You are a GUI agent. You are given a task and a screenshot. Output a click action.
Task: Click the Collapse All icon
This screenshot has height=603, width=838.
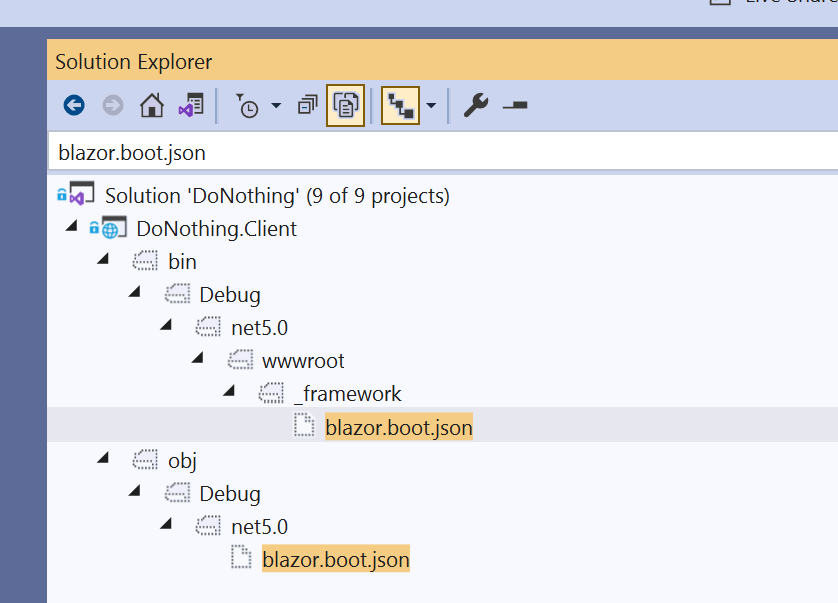tap(307, 105)
